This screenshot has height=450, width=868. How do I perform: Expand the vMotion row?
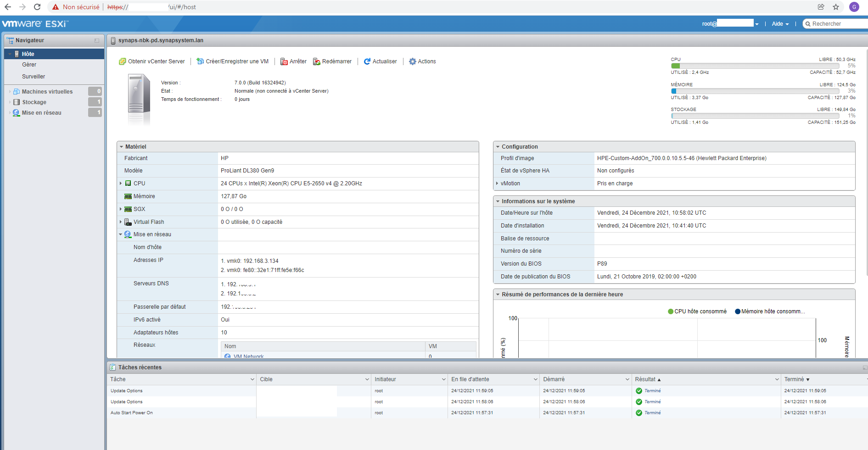tap(497, 183)
